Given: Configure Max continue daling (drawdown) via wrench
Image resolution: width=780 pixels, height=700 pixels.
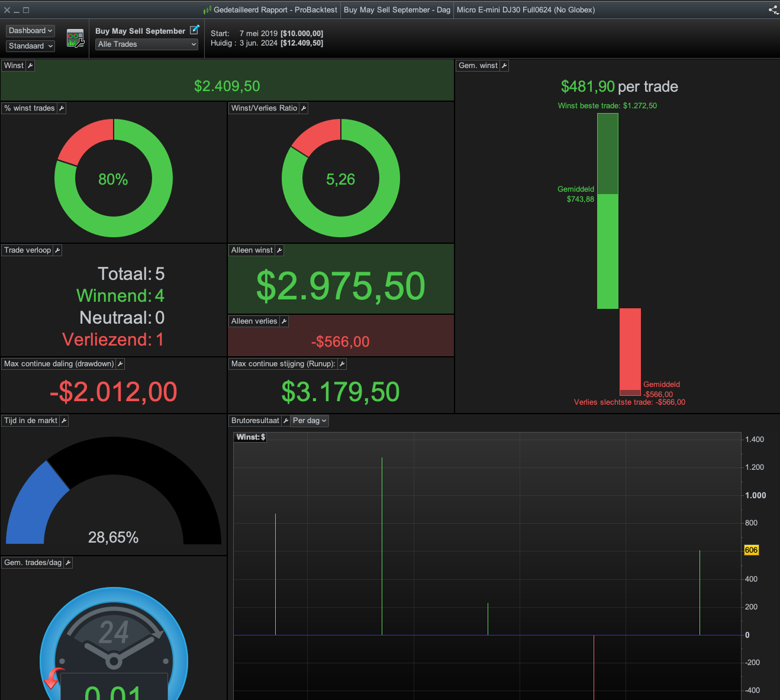Looking at the screenshot, I should tap(120, 364).
